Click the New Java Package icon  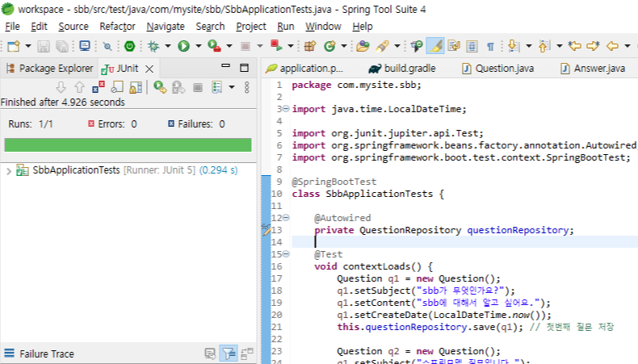point(310,46)
